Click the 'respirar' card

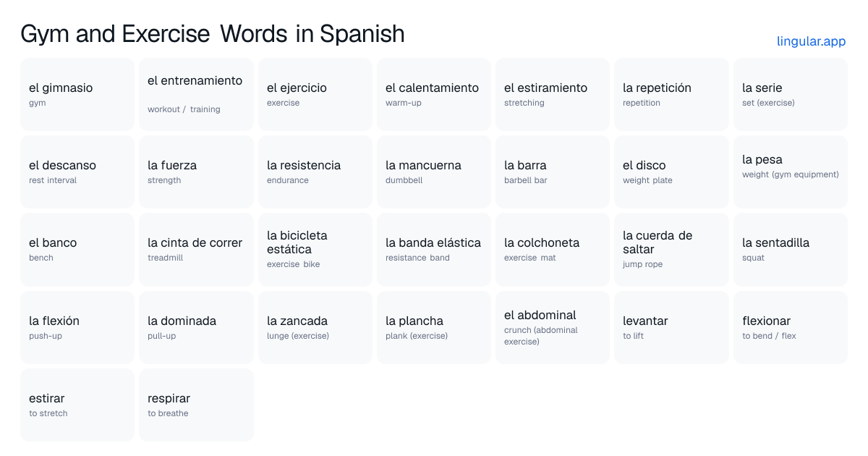tap(196, 405)
